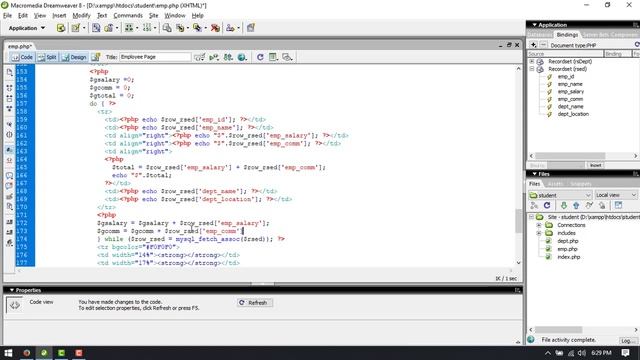The height and width of the screenshot is (360, 640).
Task: Select dept.php in the Files panel
Action: click(x=568, y=241)
